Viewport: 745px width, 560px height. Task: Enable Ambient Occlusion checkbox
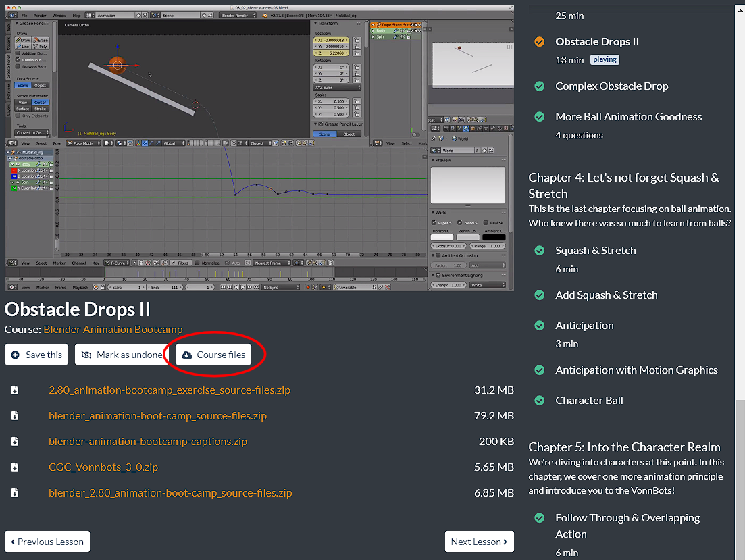pyautogui.click(x=438, y=256)
